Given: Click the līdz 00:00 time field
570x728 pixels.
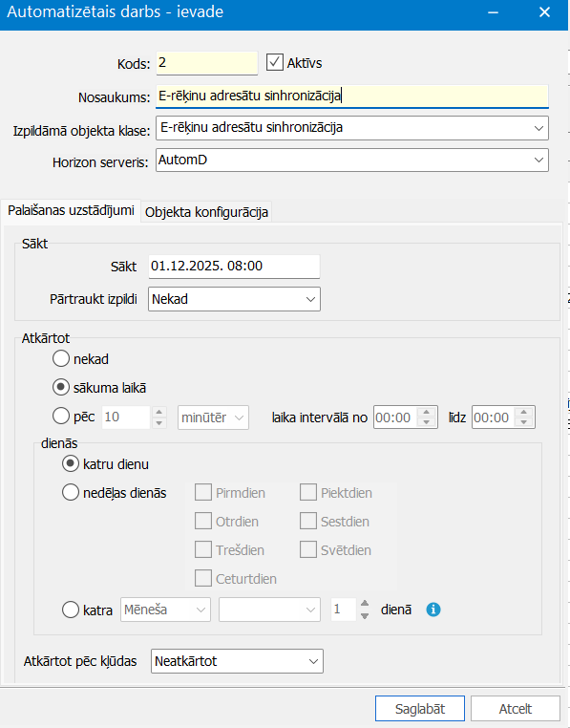Looking at the screenshot, I should [x=494, y=418].
